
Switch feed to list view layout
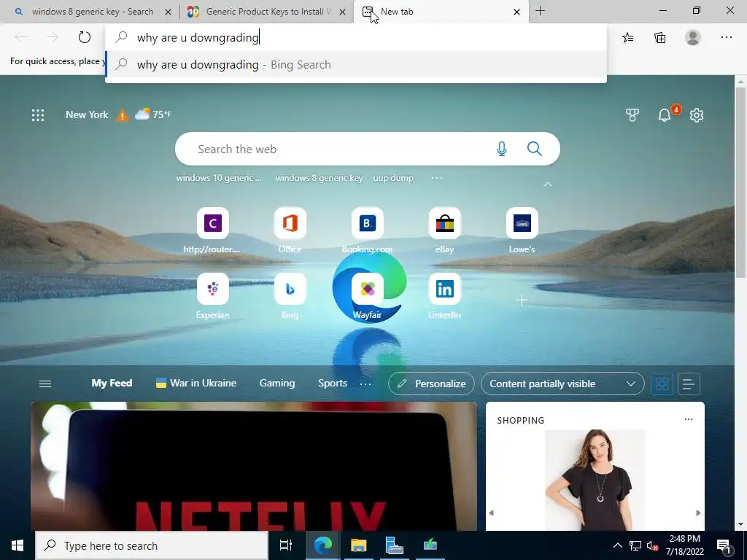point(689,384)
